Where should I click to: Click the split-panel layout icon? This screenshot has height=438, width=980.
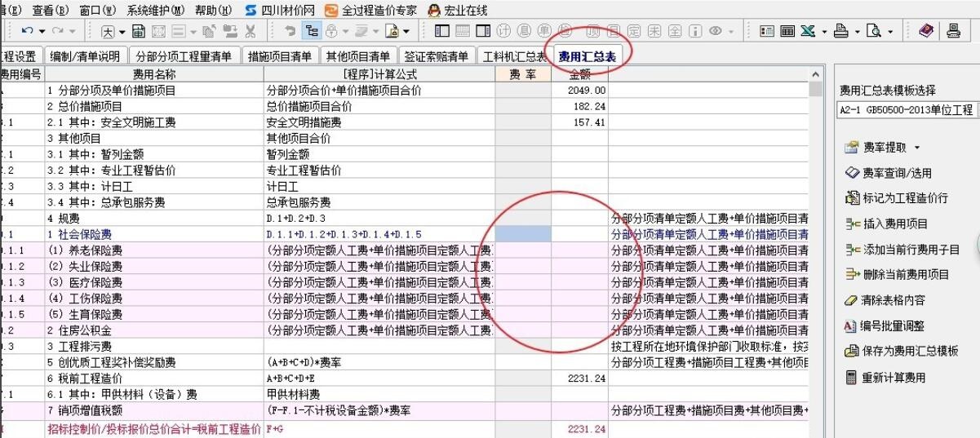[482, 31]
